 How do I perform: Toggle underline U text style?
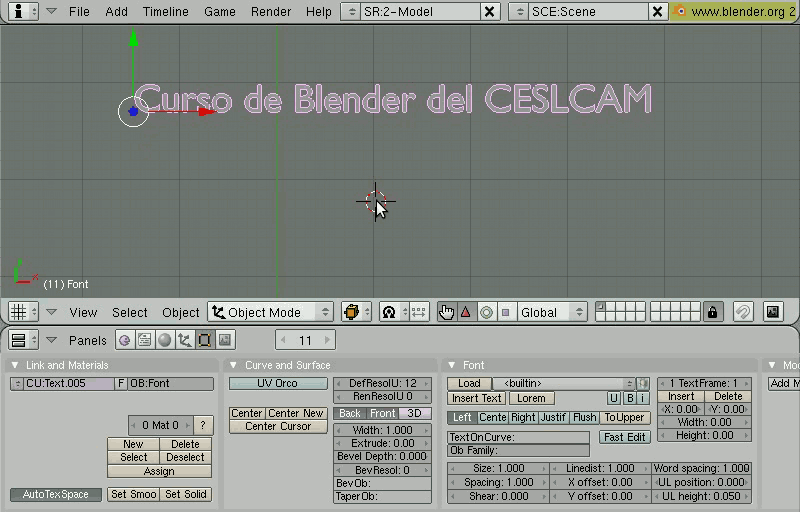[614, 398]
